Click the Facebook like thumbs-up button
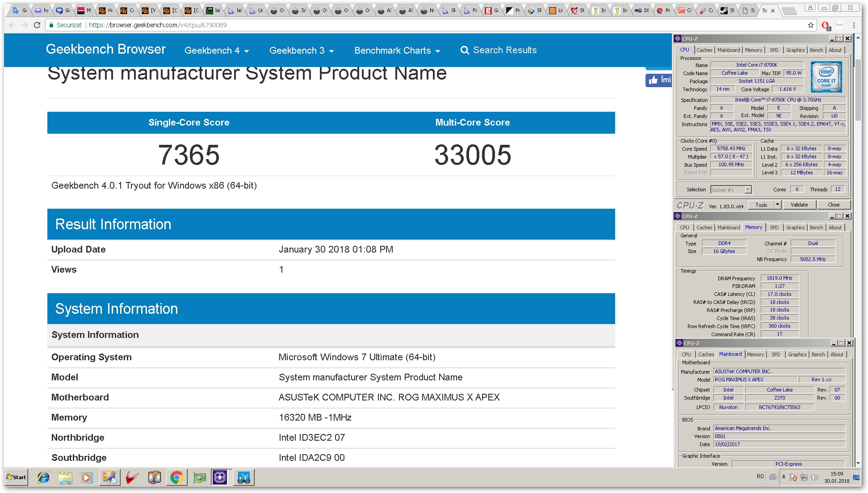Image resolution: width=868 pixels, height=493 pixels. (x=659, y=80)
